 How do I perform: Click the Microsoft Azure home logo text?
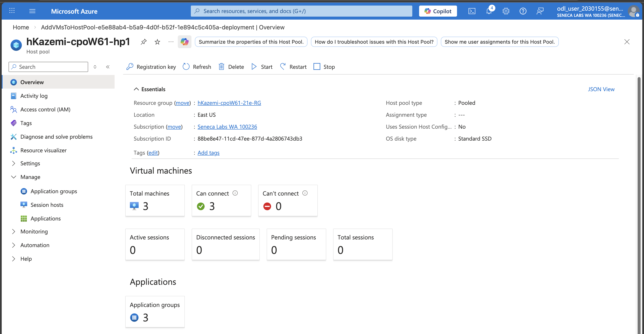(74, 11)
